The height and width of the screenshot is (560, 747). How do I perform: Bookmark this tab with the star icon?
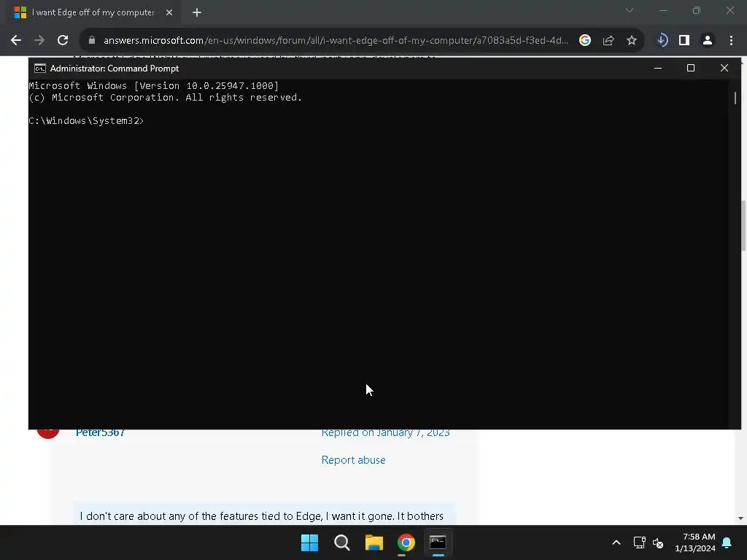[632, 41]
